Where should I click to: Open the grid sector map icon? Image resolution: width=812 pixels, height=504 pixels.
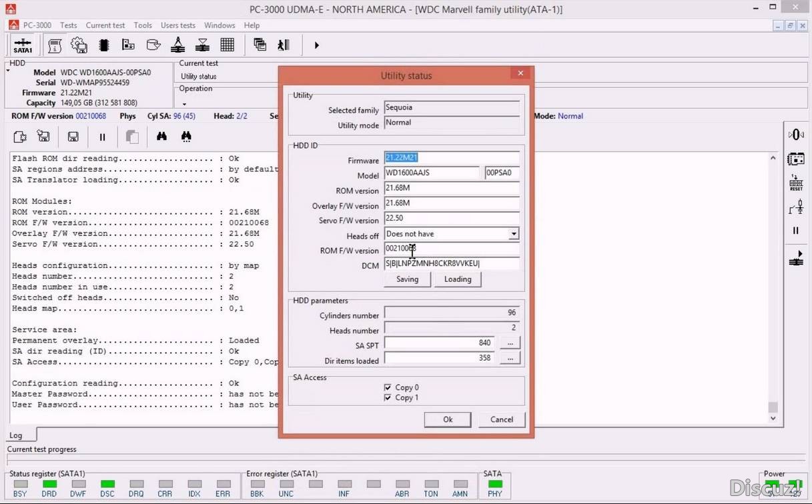tap(227, 45)
